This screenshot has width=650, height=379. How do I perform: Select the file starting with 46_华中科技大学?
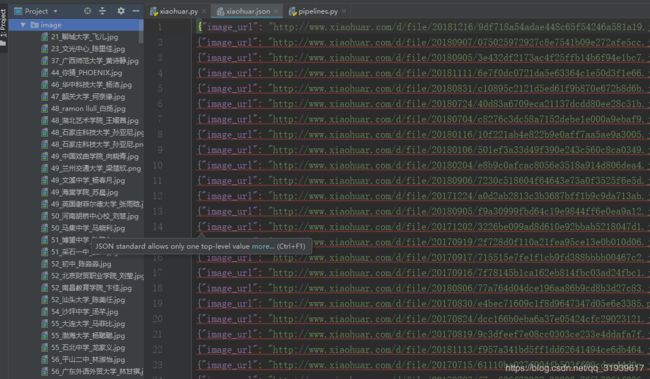click(91, 85)
